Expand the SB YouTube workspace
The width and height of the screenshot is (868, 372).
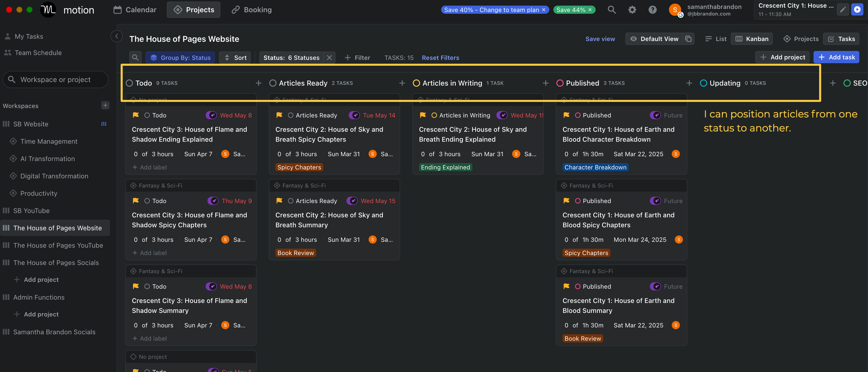point(31,210)
